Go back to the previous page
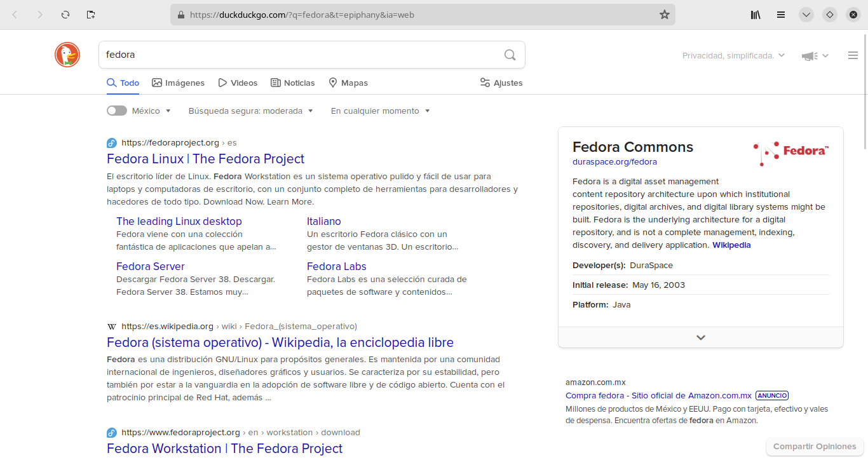The image size is (868, 460). 15,15
